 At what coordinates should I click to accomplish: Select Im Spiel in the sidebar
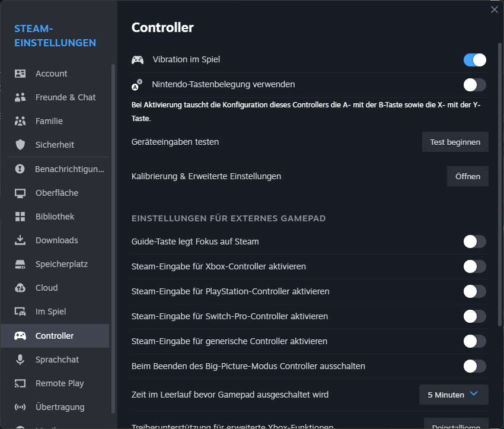pos(50,312)
